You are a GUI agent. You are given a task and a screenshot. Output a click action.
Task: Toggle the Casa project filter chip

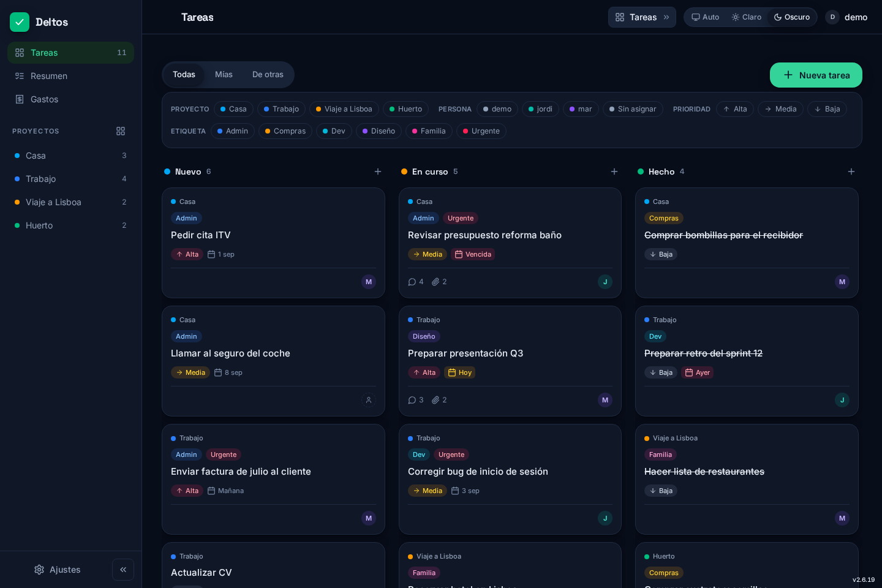click(x=233, y=109)
